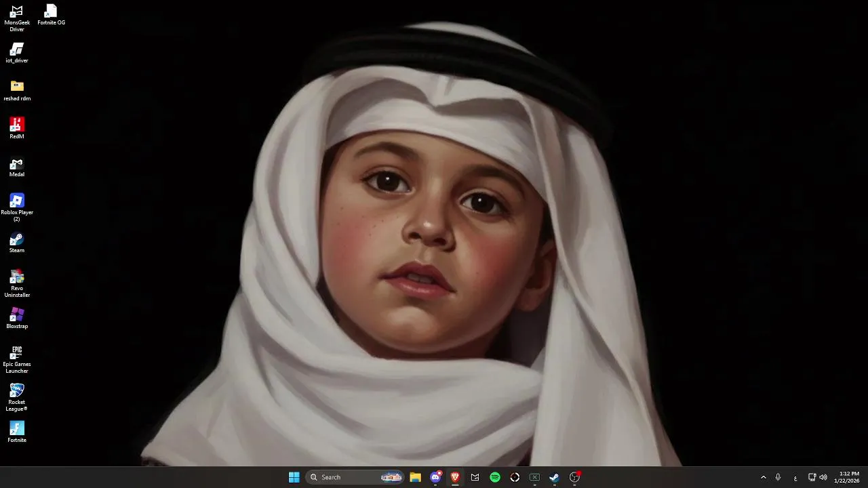The width and height of the screenshot is (868, 488).
Task: Click the taskbar Search box
Action: pyautogui.click(x=355, y=477)
